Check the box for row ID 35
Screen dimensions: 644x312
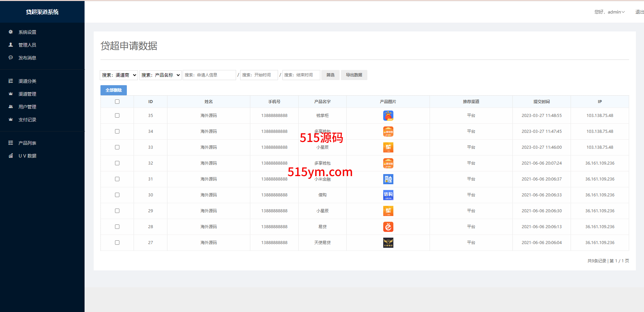[x=117, y=116]
